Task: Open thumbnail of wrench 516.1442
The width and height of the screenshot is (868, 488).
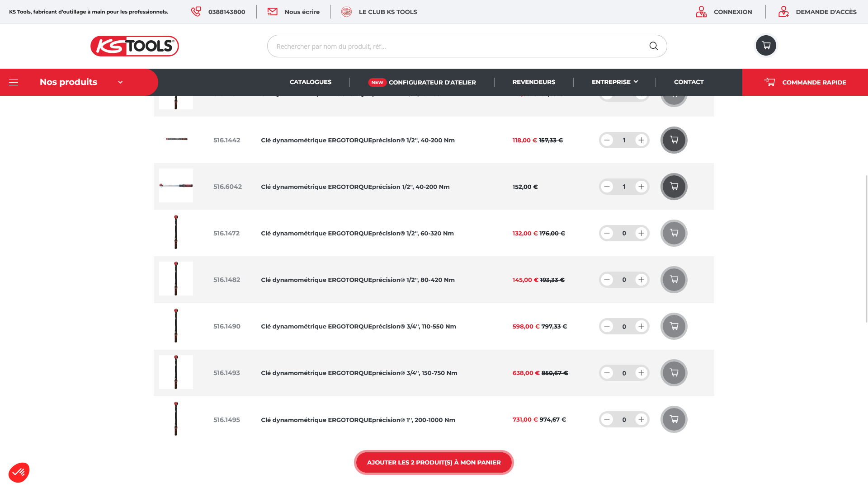Action: pyautogui.click(x=176, y=139)
